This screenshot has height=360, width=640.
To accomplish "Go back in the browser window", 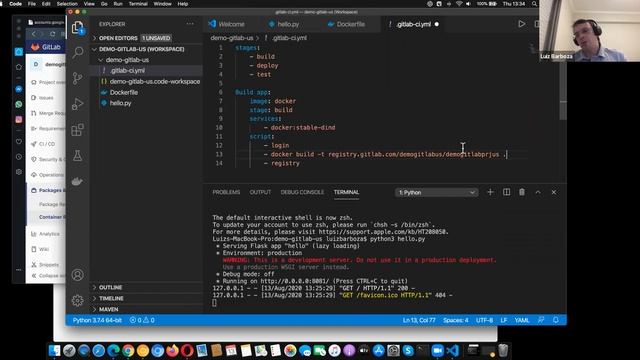I will tap(34, 34).
